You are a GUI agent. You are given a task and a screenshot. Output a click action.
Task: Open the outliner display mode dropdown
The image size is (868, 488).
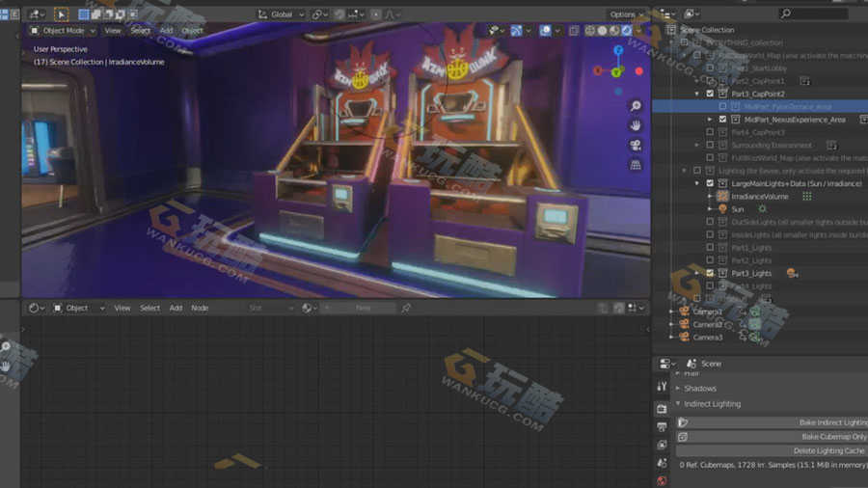click(692, 14)
